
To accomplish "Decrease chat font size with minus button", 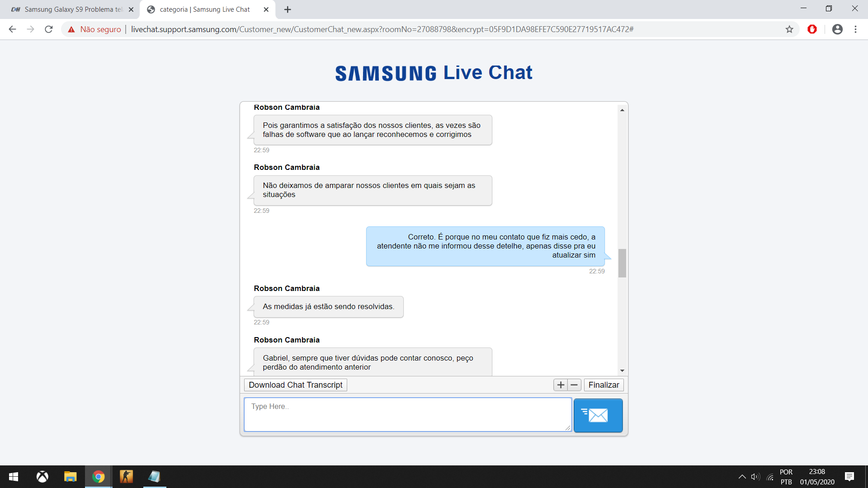I will (x=574, y=385).
